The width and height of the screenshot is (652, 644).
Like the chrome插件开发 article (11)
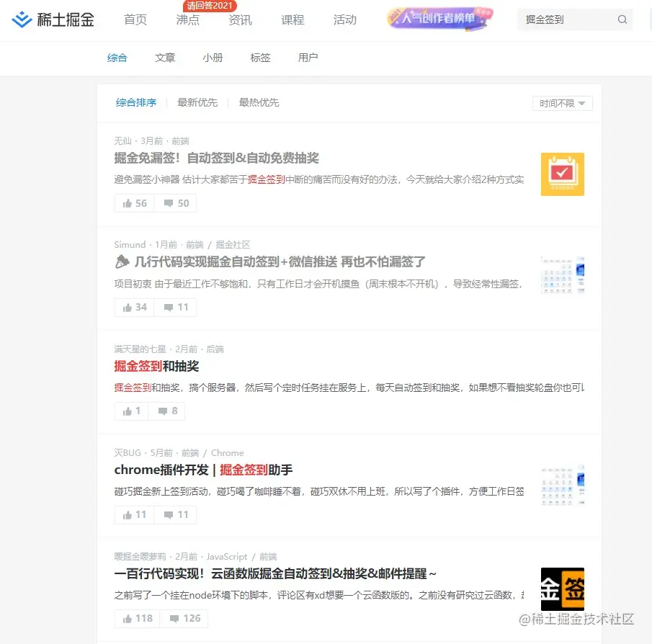click(134, 515)
